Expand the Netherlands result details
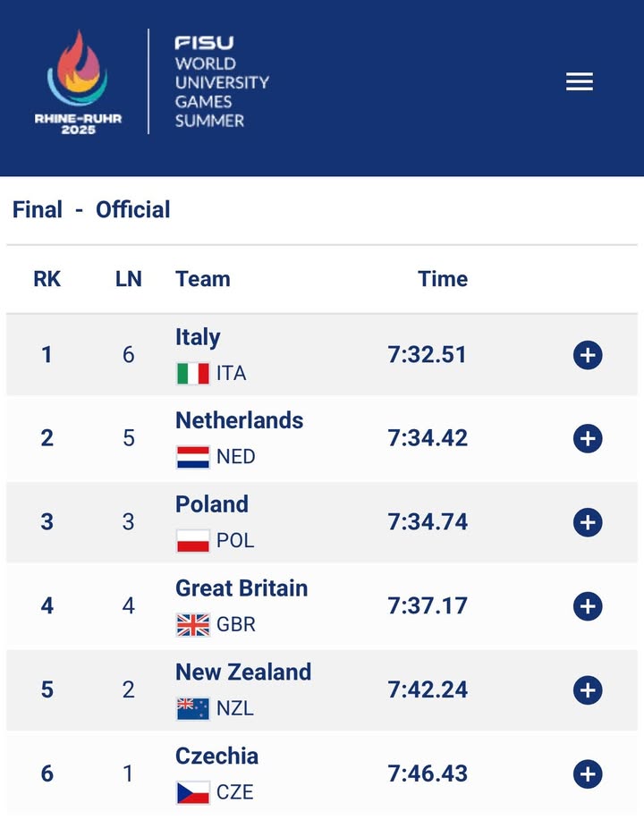 (x=588, y=438)
